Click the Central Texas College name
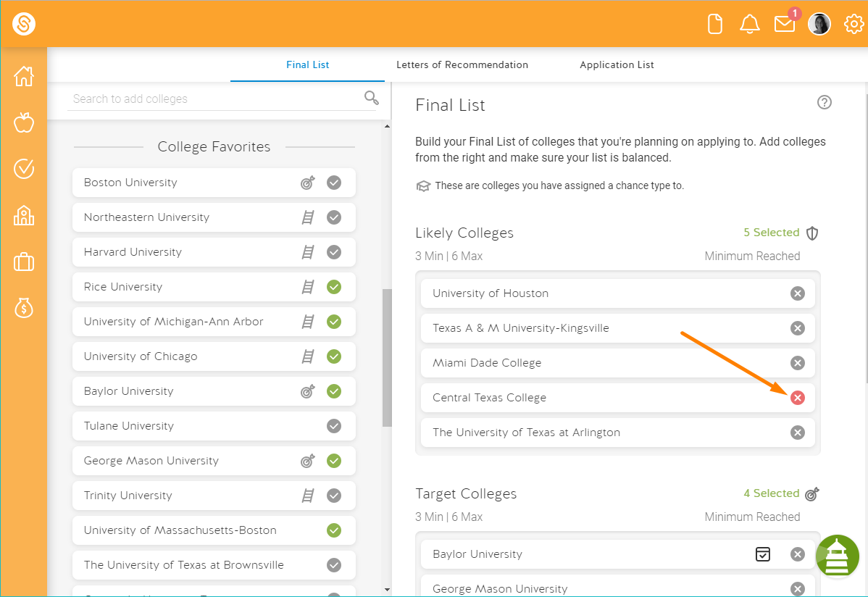The image size is (868, 597). [x=489, y=398]
